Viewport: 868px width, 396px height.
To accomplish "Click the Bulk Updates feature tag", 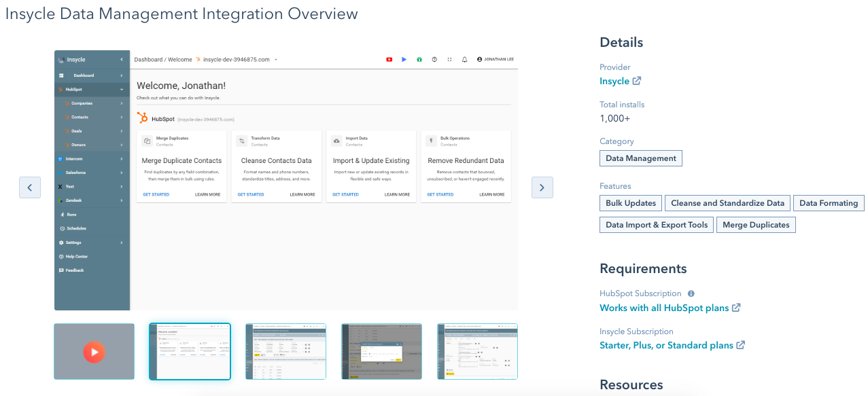I will (x=631, y=203).
